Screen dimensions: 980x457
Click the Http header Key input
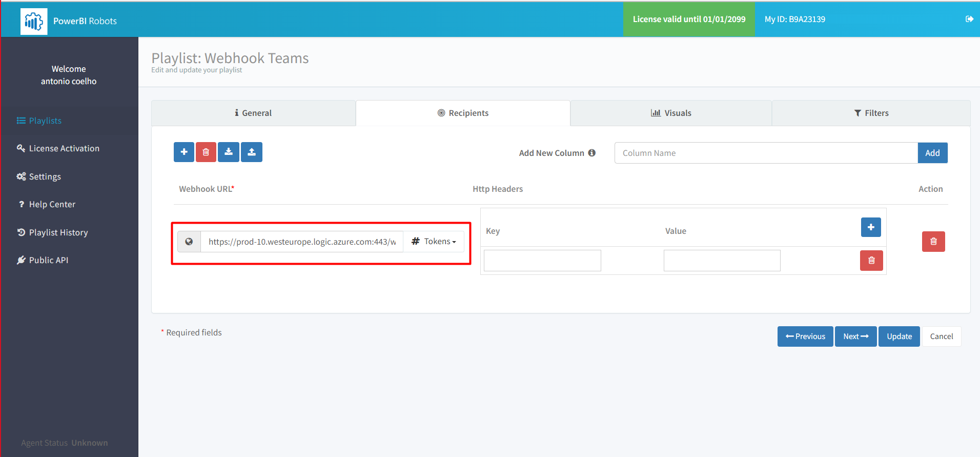[542, 261]
